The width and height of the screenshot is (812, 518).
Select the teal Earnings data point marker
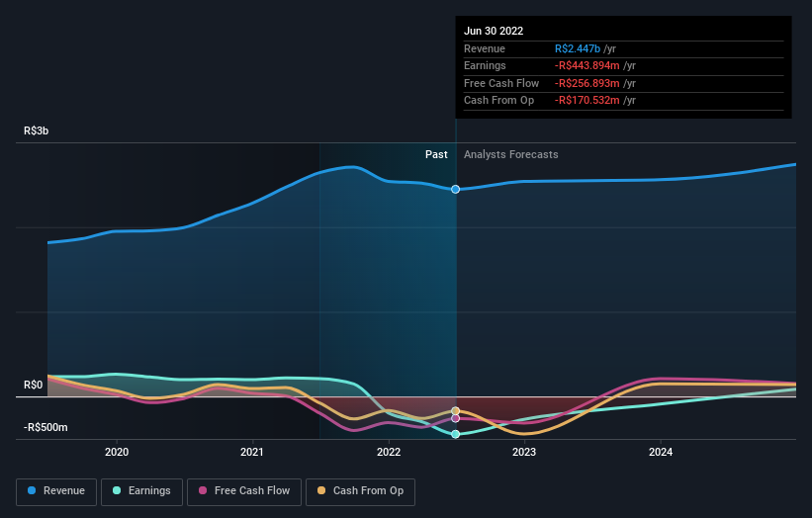[x=455, y=434]
